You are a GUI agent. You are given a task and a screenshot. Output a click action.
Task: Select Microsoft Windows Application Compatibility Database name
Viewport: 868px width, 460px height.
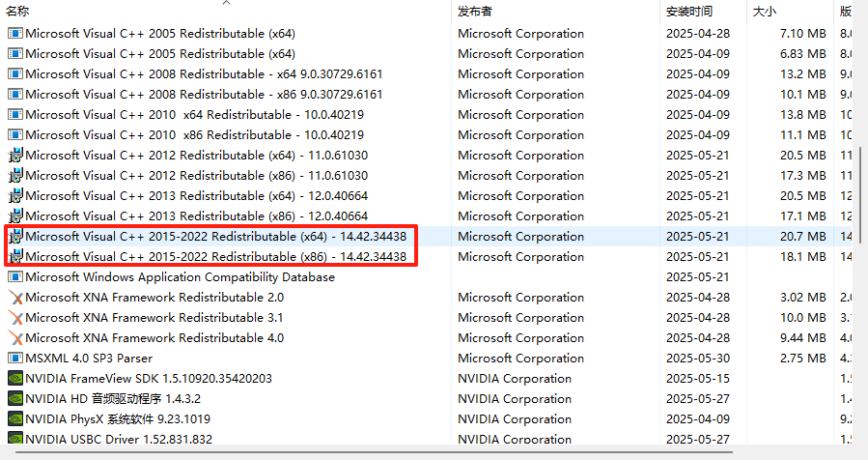[180, 277]
